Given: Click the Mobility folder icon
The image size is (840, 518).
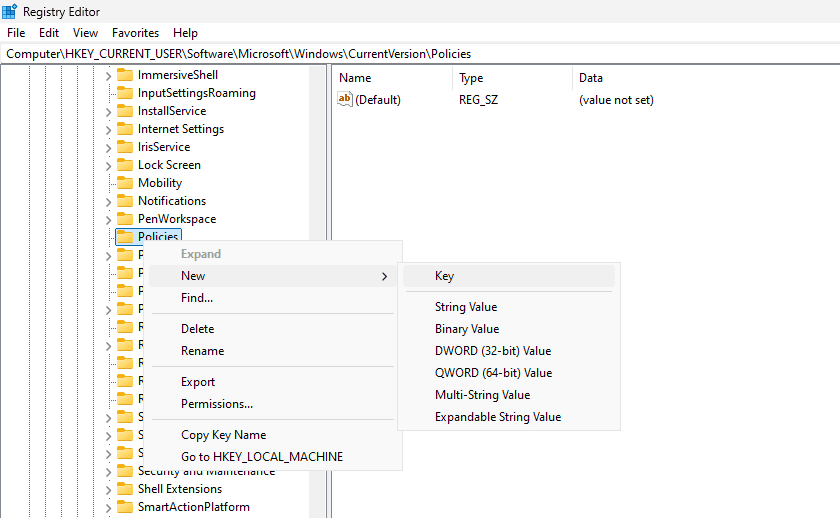Looking at the screenshot, I should (x=125, y=183).
